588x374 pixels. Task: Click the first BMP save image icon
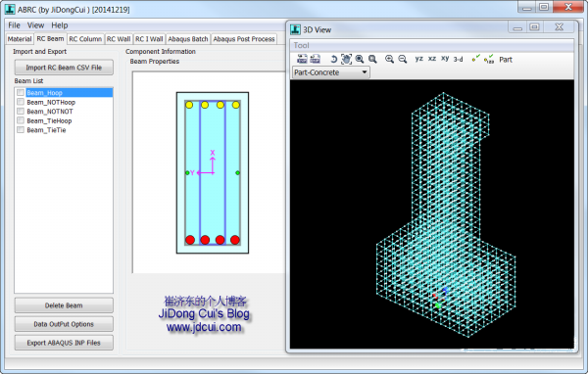pos(302,59)
